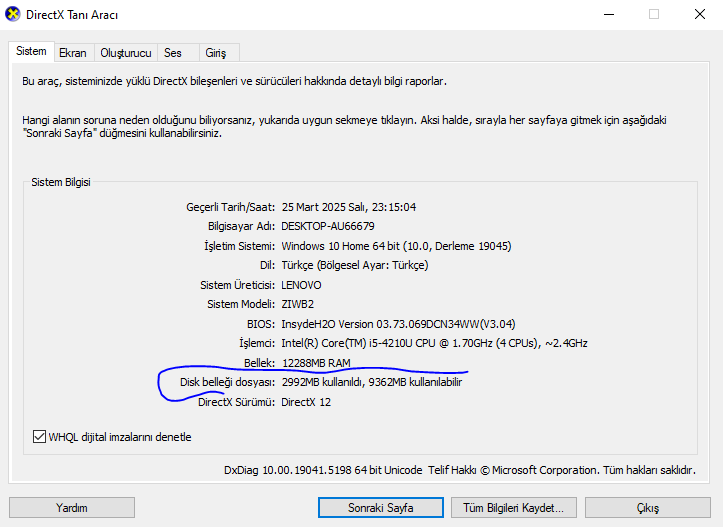Click Windows 10 Home 64 bit value

click(341, 246)
